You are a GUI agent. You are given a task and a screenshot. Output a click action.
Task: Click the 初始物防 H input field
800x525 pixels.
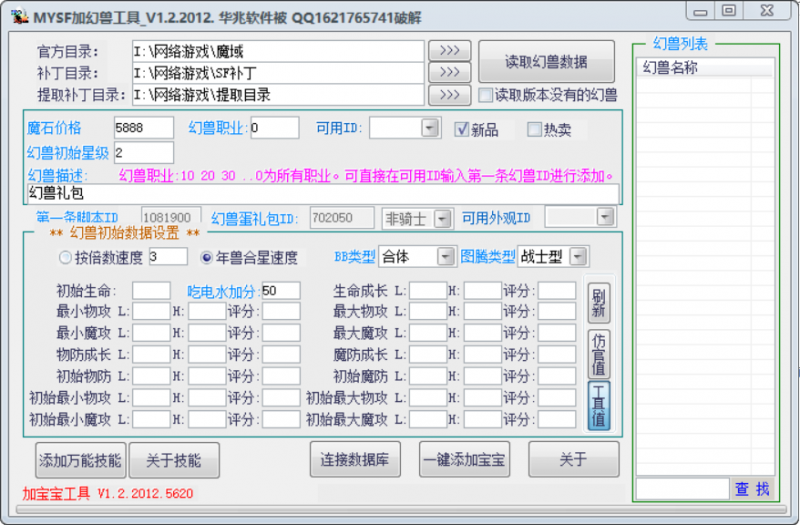point(207,376)
